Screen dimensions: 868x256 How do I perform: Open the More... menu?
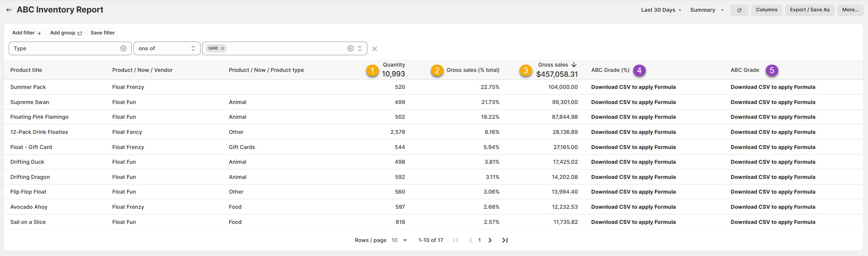850,10
